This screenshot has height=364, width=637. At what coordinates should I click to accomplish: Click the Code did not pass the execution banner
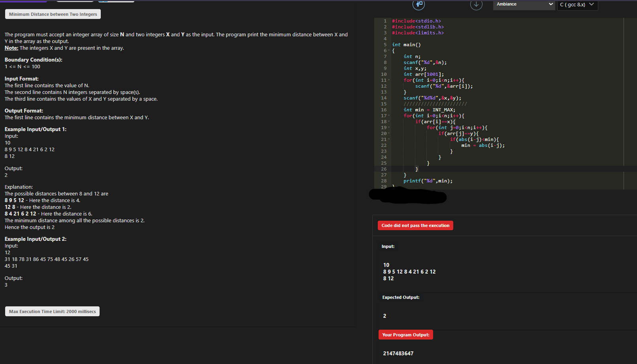(415, 225)
